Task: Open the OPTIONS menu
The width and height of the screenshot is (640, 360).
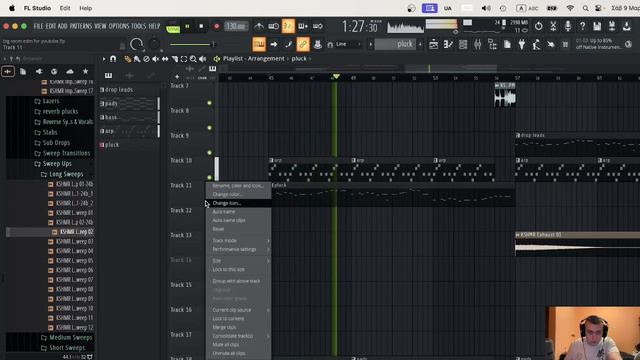Action: tap(119, 26)
